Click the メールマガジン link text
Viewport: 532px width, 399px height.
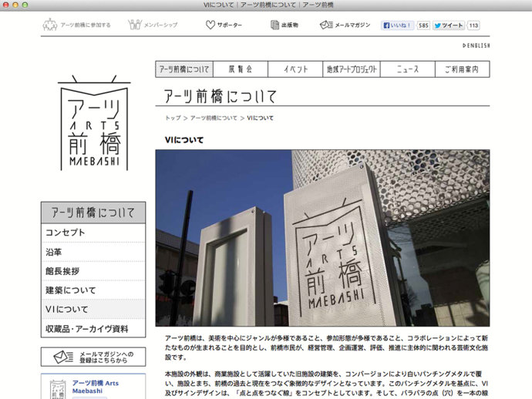pos(352,25)
